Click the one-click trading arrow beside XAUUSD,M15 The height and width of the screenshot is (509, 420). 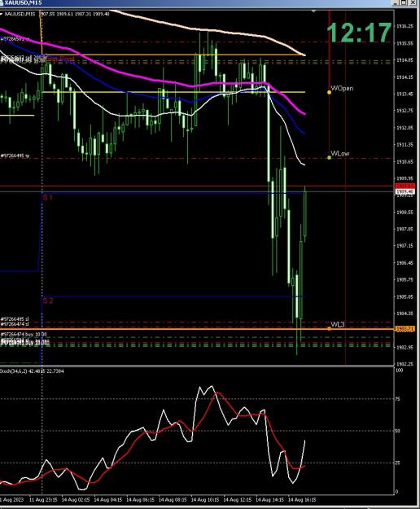(x=2, y=15)
